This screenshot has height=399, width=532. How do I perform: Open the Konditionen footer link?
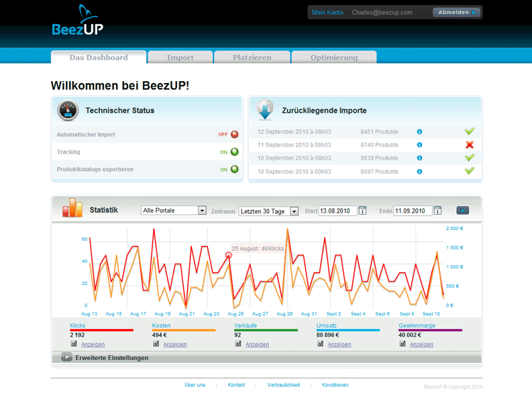[335, 385]
